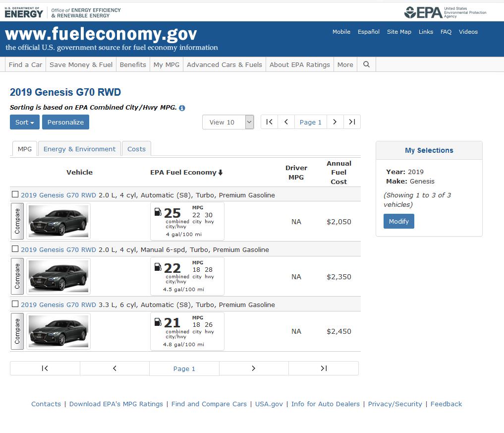504x433 pixels.
Task: Go to previous page in bottom pager
Action: [x=114, y=369]
